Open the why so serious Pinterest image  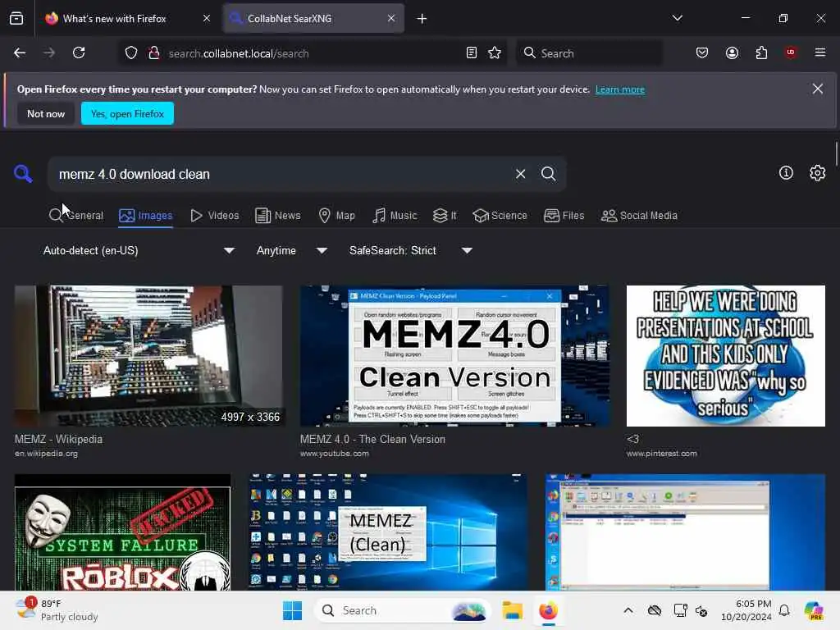point(726,356)
